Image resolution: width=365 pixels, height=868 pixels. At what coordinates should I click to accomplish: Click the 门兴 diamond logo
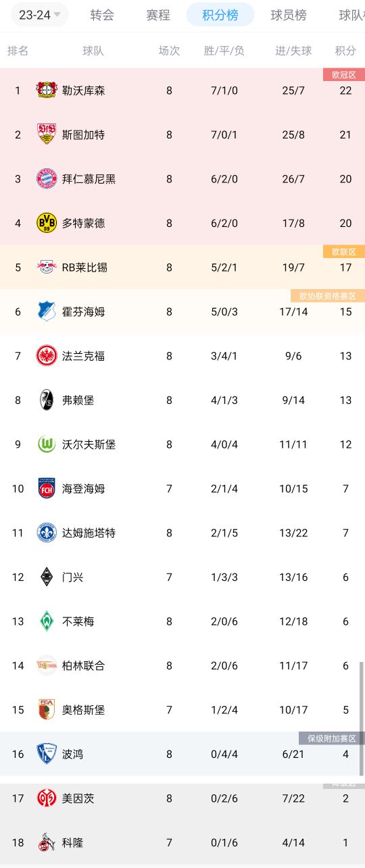pyautogui.click(x=47, y=577)
